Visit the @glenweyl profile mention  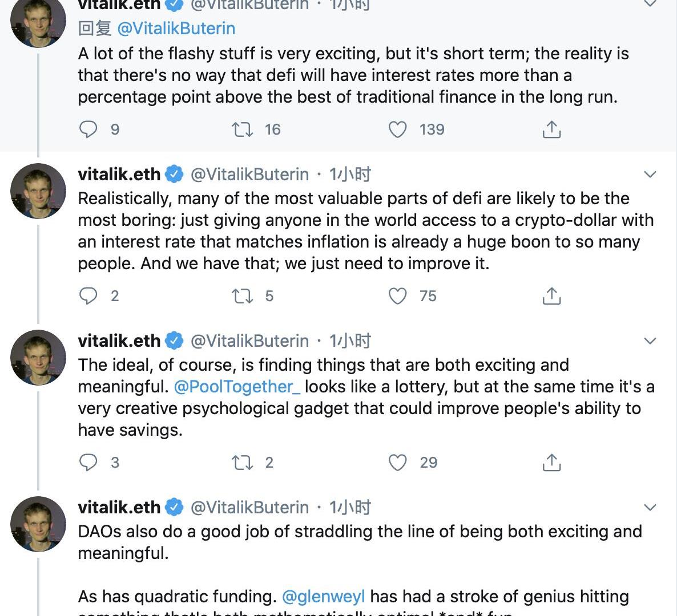(323, 597)
